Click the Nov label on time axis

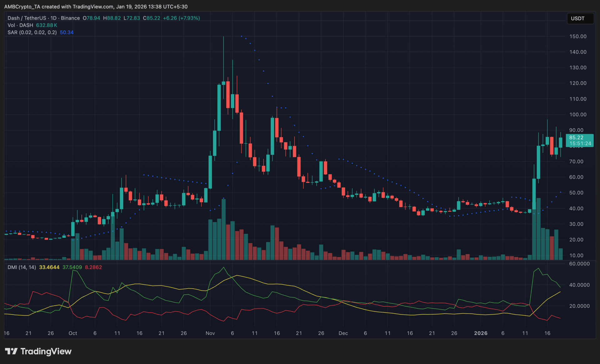click(x=210, y=333)
